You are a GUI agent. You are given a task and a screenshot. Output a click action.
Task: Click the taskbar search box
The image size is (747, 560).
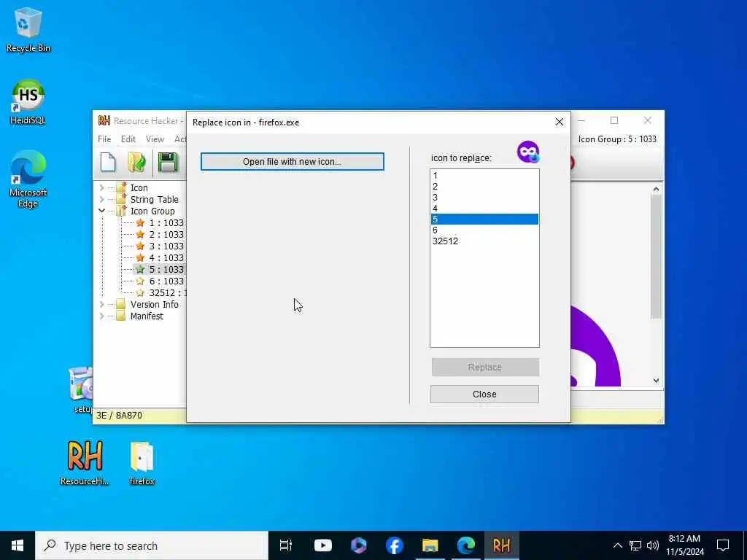point(152,545)
